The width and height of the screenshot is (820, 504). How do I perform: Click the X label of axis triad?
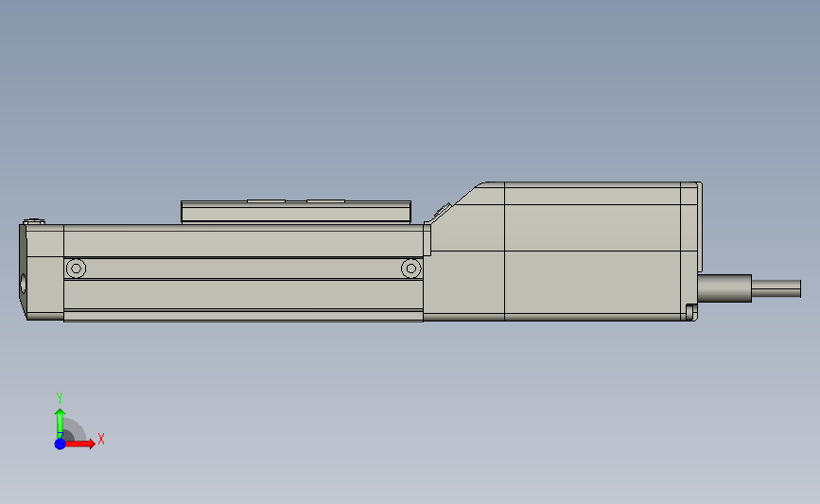[101, 439]
